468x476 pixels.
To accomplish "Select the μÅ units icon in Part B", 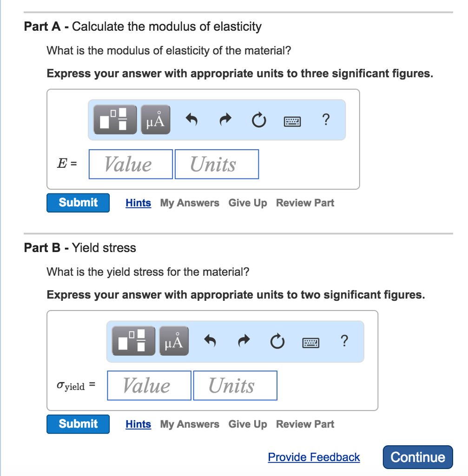I will click(174, 341).
